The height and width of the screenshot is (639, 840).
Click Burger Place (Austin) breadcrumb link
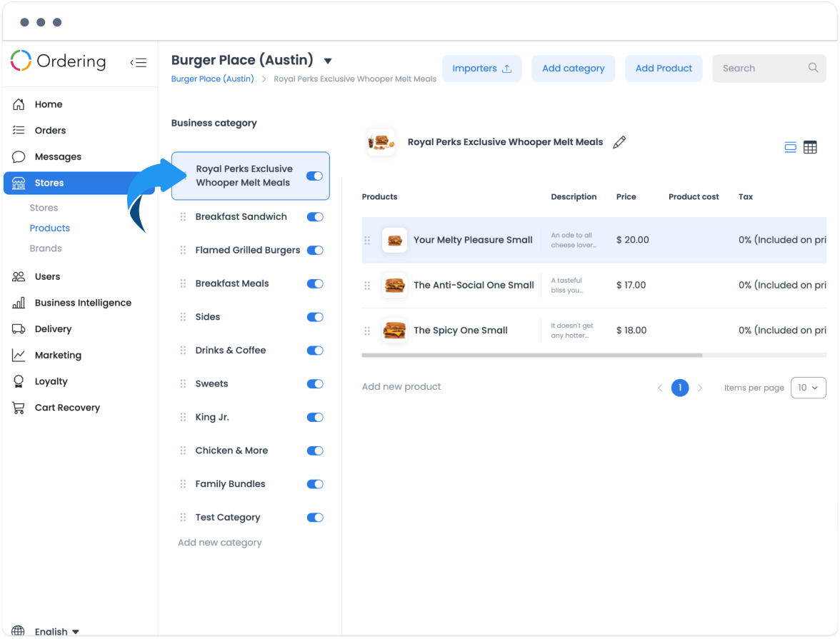[212, 79]
